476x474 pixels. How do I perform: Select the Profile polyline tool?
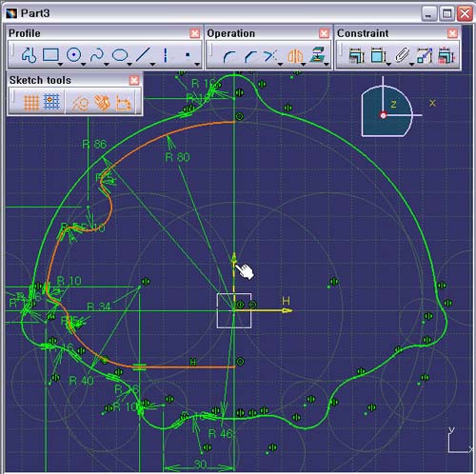coord(30,55)
